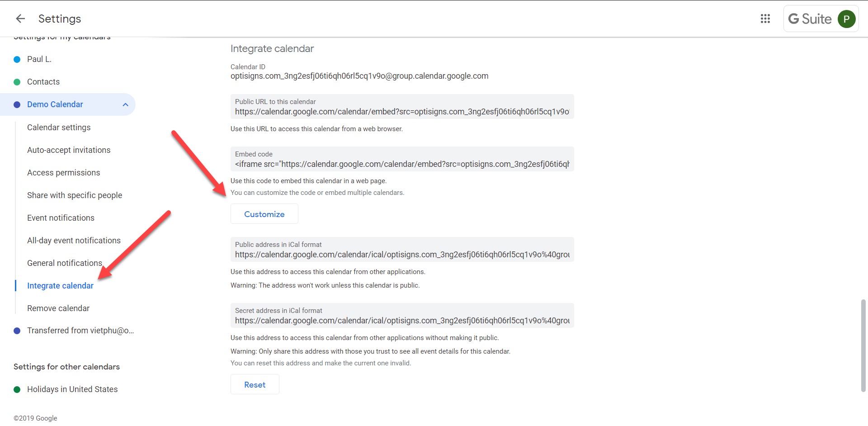Image resolution: width=868 pixels, height=426 pixels.
Task: Click the Holidays in United States color dot
Action: tap(17, 389)
